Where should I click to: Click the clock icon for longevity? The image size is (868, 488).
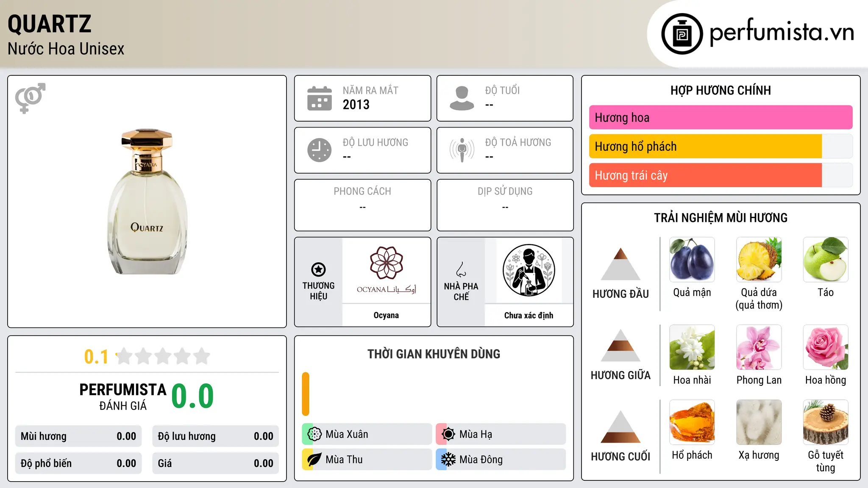tap(320, 150)
